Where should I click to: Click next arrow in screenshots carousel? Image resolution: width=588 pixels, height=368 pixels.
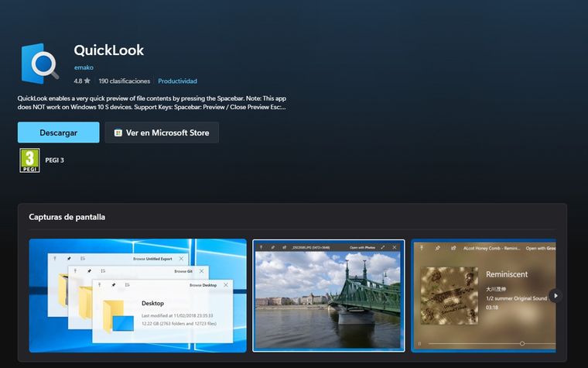tap(556, 295)
